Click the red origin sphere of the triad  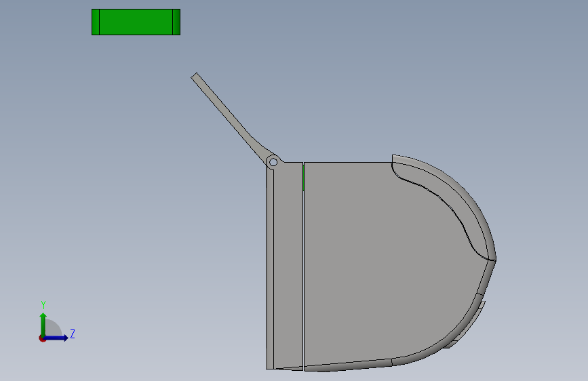click(x=42, y=338)
